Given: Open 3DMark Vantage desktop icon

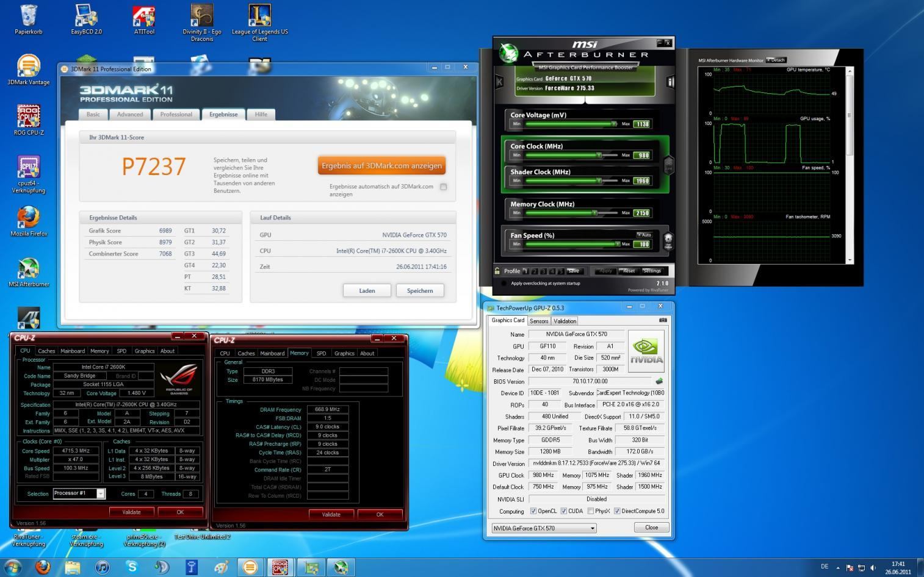Looking at the screenshot, I should [29, 70].
